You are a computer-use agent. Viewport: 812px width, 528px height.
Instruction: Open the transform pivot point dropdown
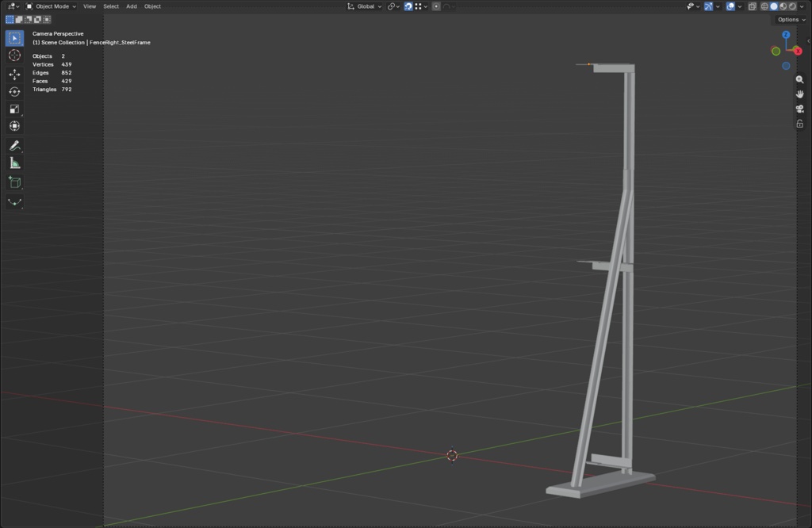tap(393, 6)
